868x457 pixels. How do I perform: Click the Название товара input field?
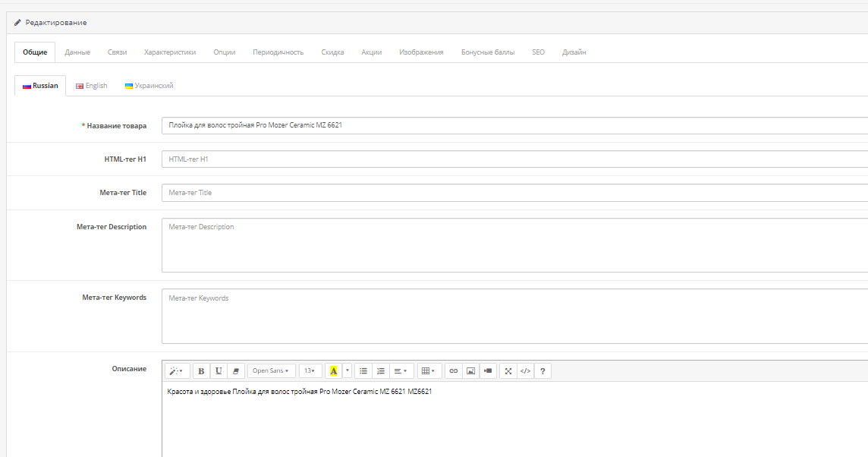click(x=515, y=125)
